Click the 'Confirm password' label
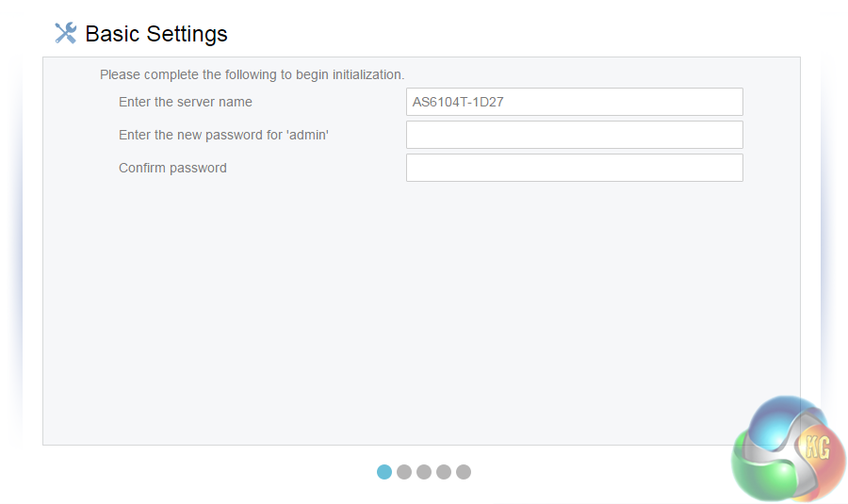This screenshot has width=848, height=504. 172,168
